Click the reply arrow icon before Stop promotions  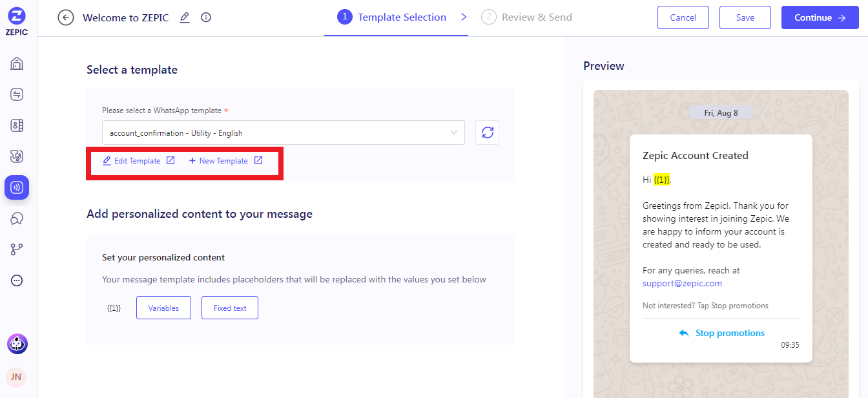tap(684, 333)
